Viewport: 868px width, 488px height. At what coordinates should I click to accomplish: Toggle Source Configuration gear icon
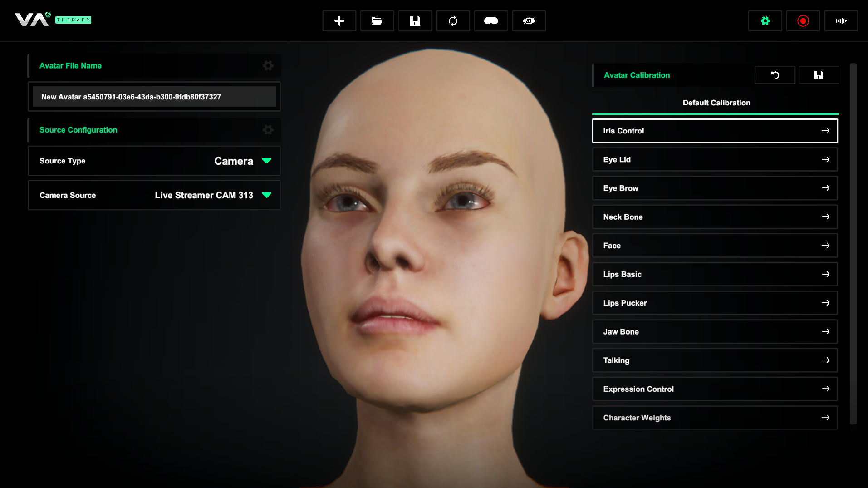click(268, 130)
